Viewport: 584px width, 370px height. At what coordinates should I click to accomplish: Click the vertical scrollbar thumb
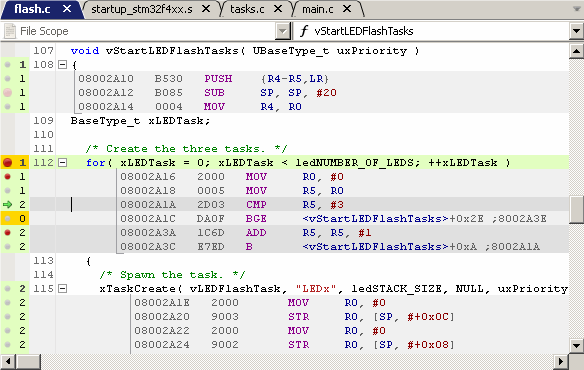tap(576, 210)
